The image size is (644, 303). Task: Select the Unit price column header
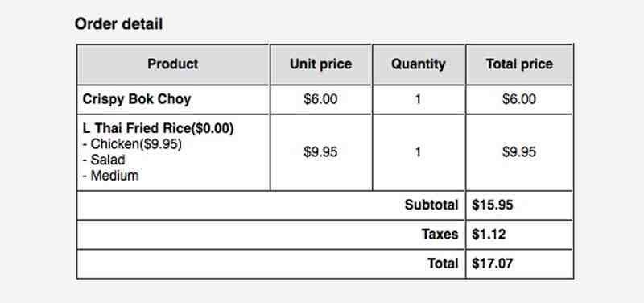pos(320,64)
